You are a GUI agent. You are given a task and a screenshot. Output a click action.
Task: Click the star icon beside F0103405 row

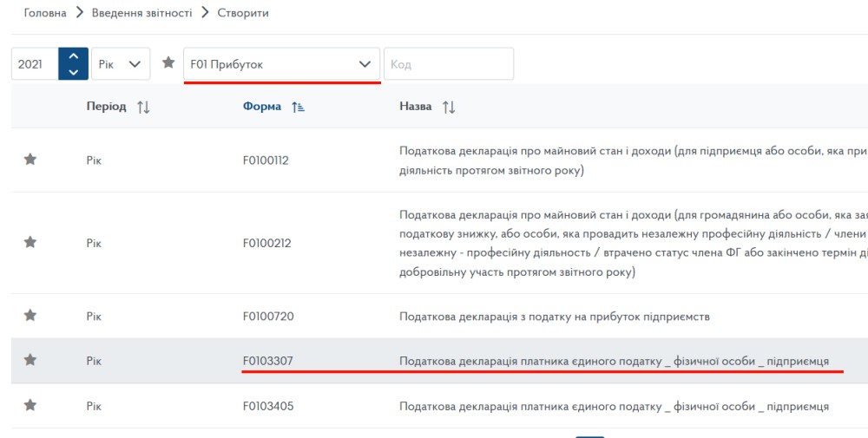pyautogui.click(x=30, y=405)
